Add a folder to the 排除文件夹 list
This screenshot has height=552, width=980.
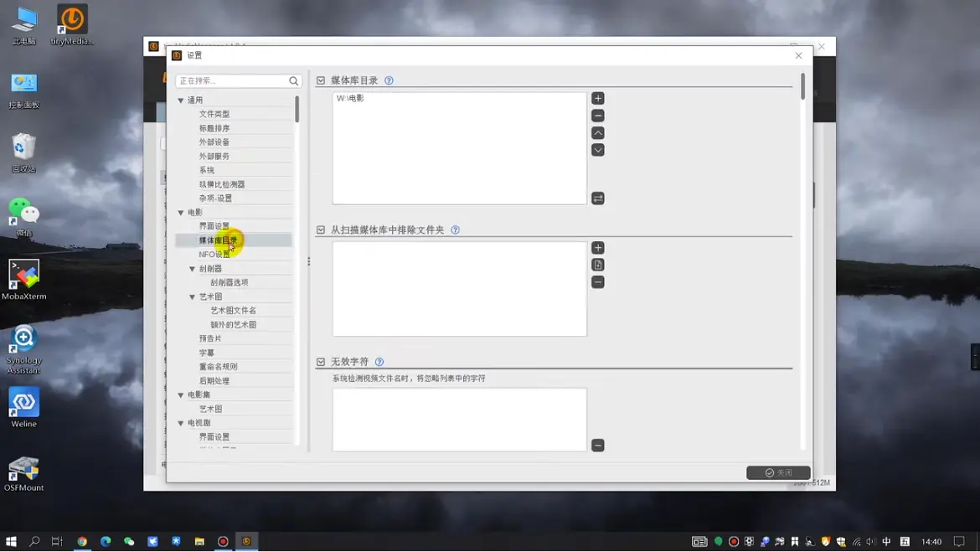click(x=597, y=248)
